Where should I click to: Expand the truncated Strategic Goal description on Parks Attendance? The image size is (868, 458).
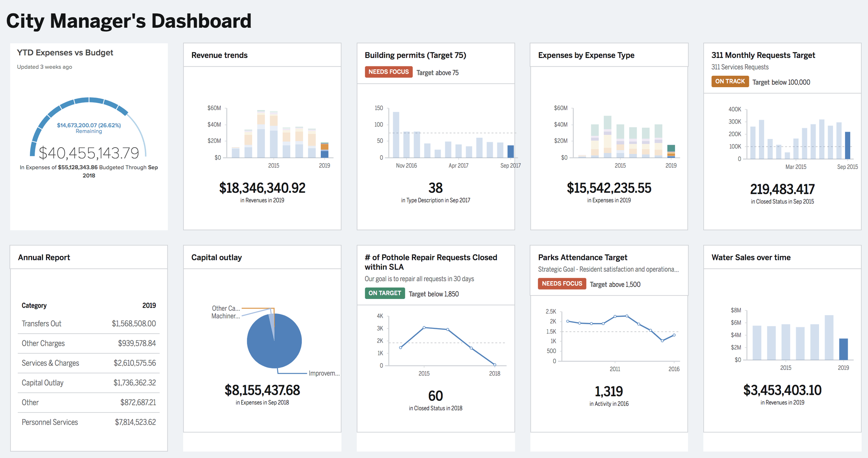click(609, 269)
